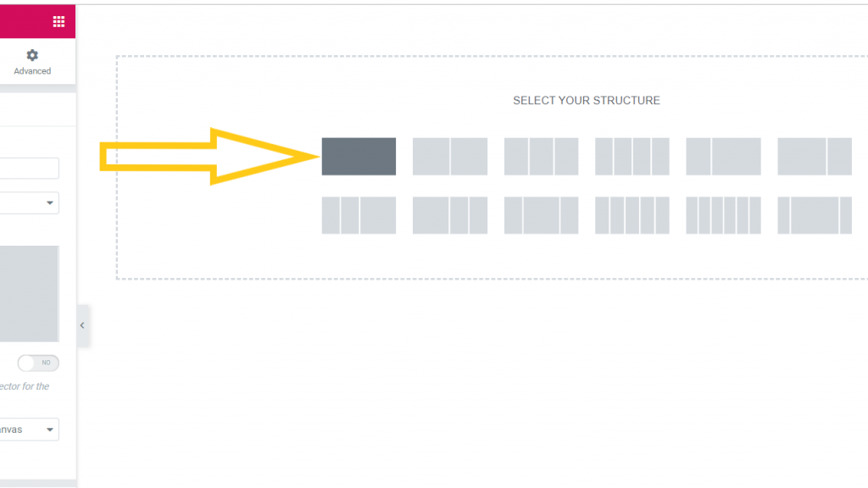Screen dimensions: 868x488
Task: Open the widgets grid menu icon
Action: click(x=58, y=21)
